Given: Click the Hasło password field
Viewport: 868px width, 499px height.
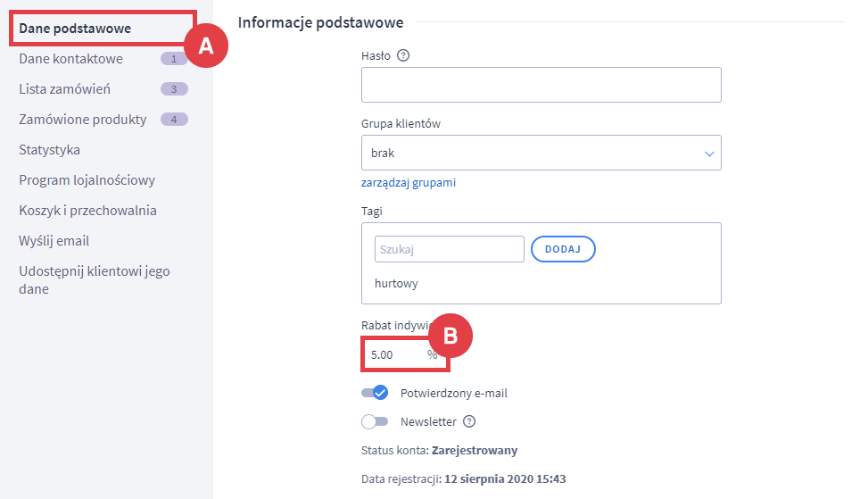Looking at the screenshot, I should [541, 85].
